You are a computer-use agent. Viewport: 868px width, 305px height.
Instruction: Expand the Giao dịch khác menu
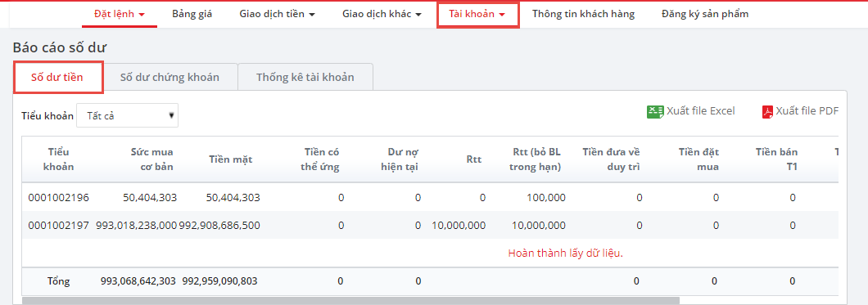tap(382, 15)
